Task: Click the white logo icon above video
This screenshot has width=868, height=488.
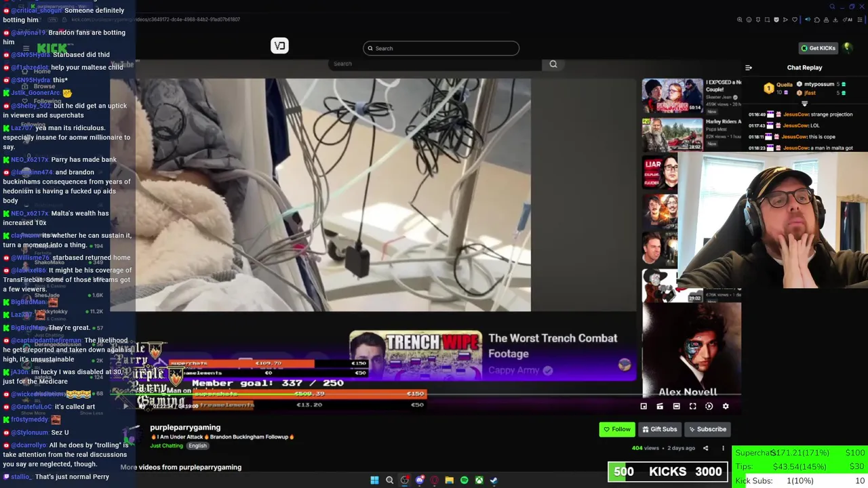Action: click(279, 46)
